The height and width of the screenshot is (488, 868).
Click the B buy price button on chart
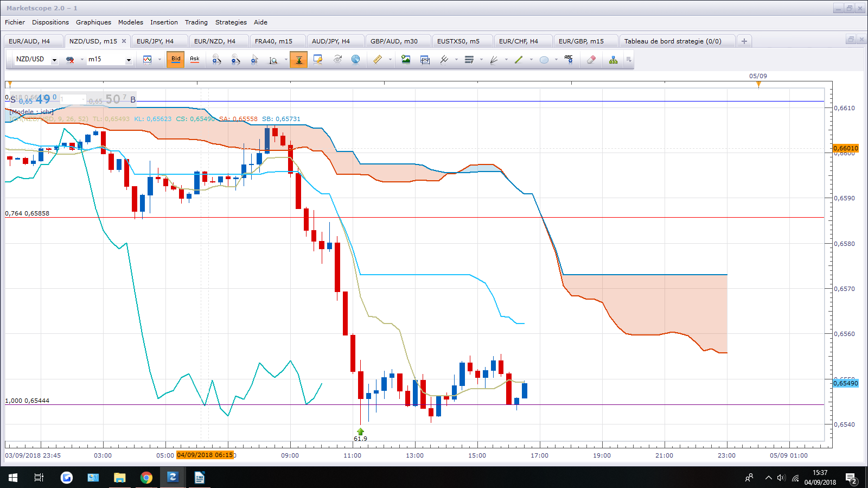click(x=112, y=99)
